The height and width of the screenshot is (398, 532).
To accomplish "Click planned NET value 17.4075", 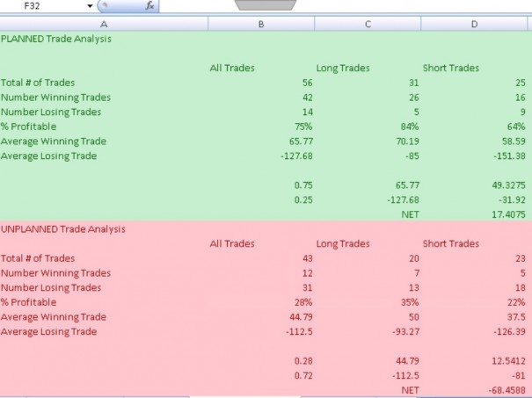I will (474, 214).
